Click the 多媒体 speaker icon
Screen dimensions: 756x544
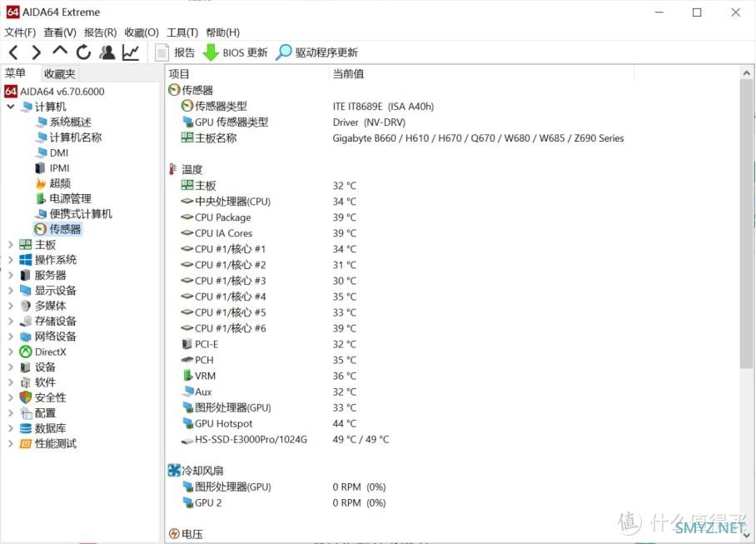26,306
